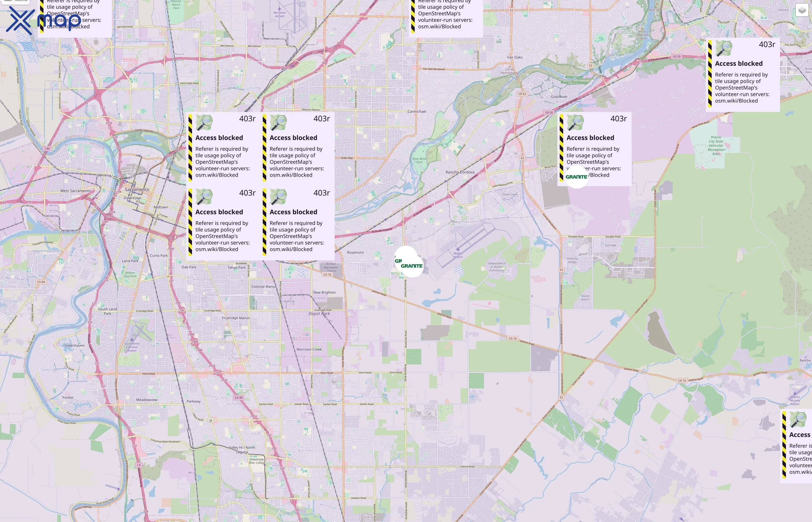
Task: Select the full GRANITE marker beside Mather Airport
Action: (412, 266)
